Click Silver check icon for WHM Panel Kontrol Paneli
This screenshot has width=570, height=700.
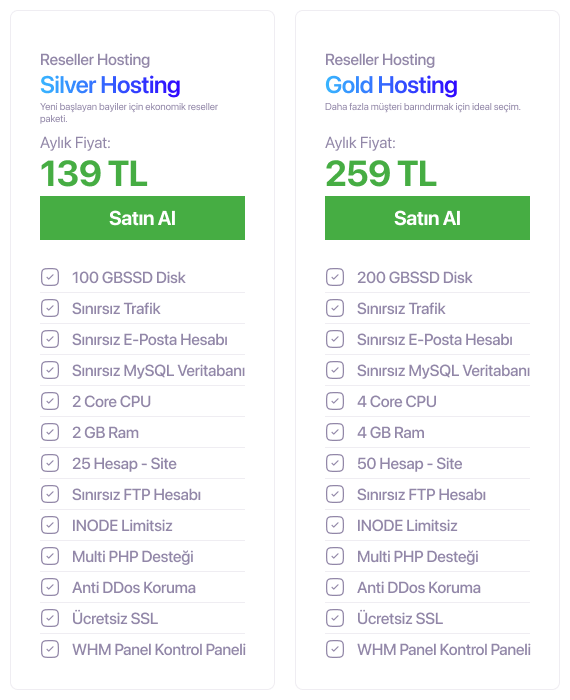click(x=50, y=650)
